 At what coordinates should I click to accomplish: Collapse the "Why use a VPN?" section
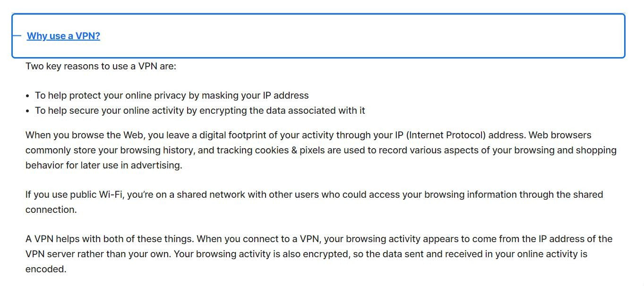click(63, 36)
